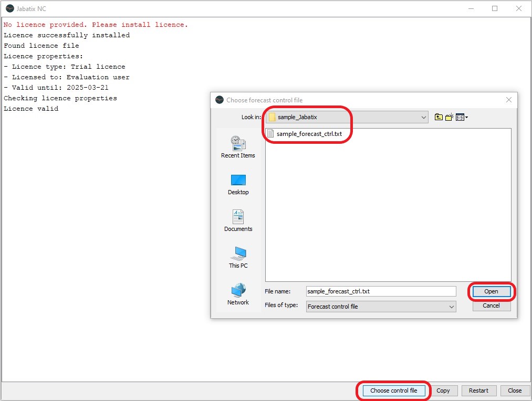Click the Open button
The image size is (532, 401).
click(x=491, y=291)
